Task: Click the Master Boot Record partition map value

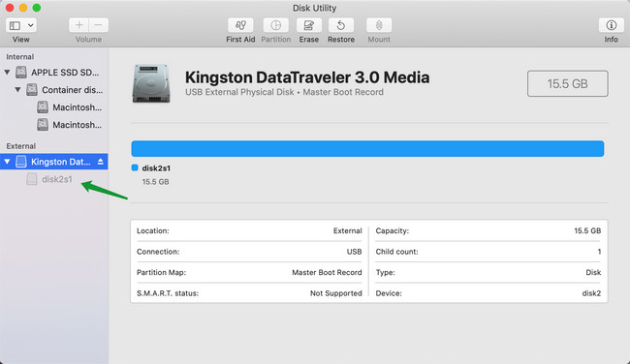Action: (327, 272)
